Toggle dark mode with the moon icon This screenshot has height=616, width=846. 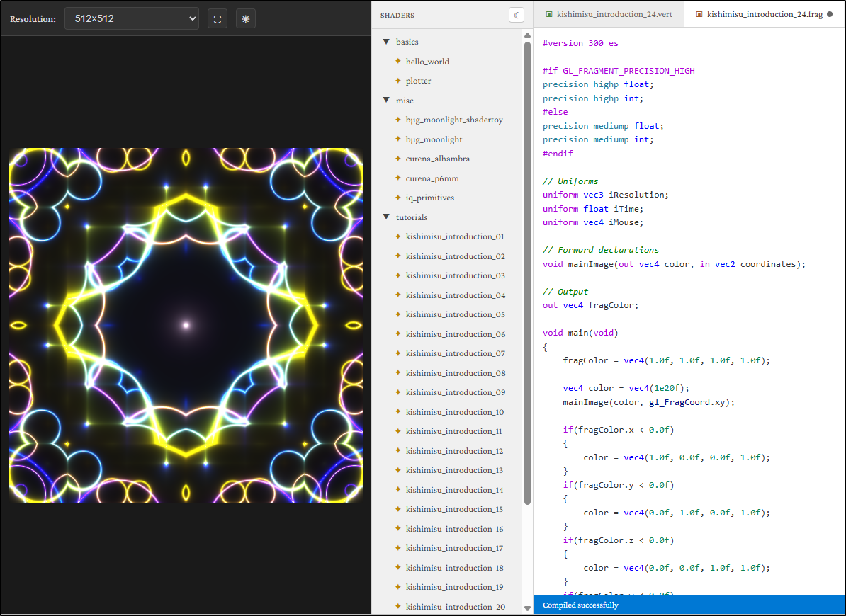click(516, 15)
